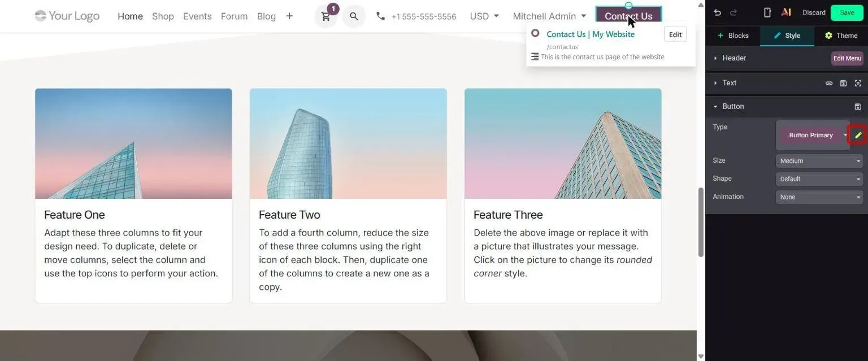Select the Feature Two tower image
868x361 pixels.
[348, 143]
